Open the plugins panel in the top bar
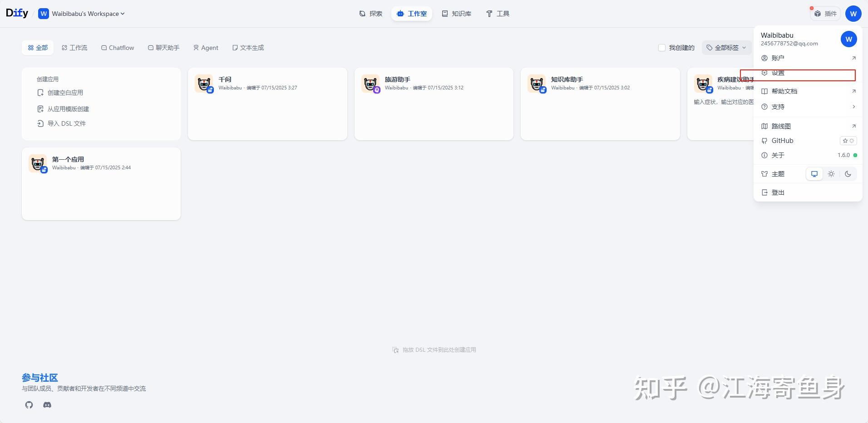Image resolution: width=868 pixels, height=423 pixels. pyautogui.click(x=825, y=13)
